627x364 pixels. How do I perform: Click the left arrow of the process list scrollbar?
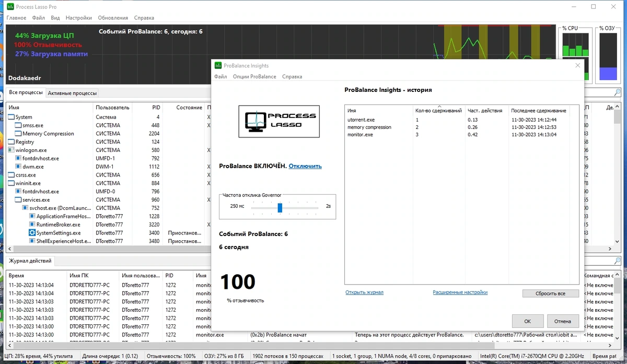pyautogui.click(x=10, y=249)
